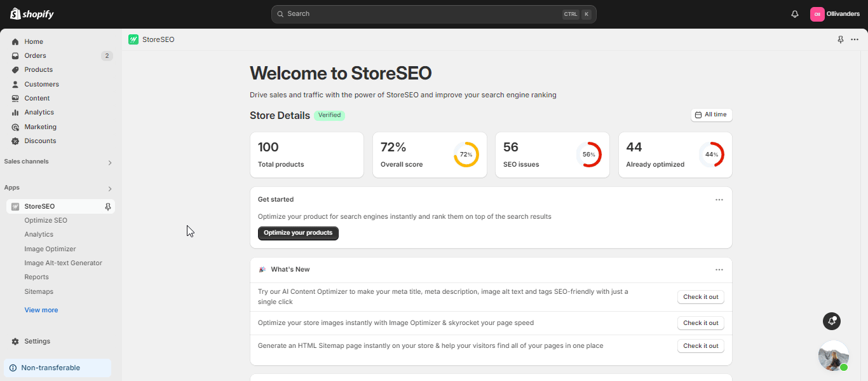Click the Orders inbox icon

point(15,56)
